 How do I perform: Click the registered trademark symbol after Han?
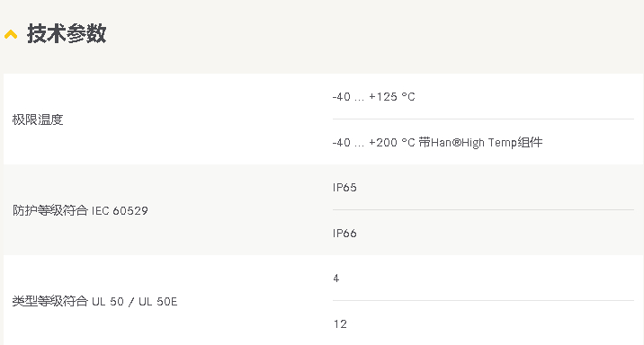point(456,142)
